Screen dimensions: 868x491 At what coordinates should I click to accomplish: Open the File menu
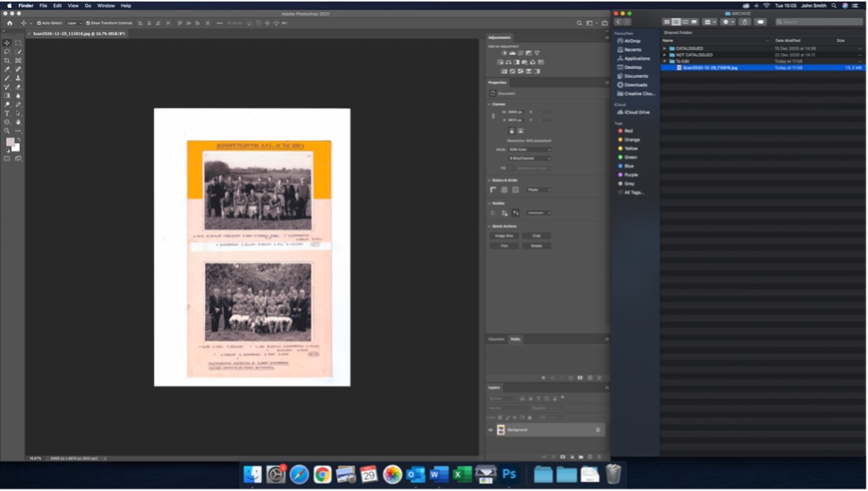click(x=43, y=6)
